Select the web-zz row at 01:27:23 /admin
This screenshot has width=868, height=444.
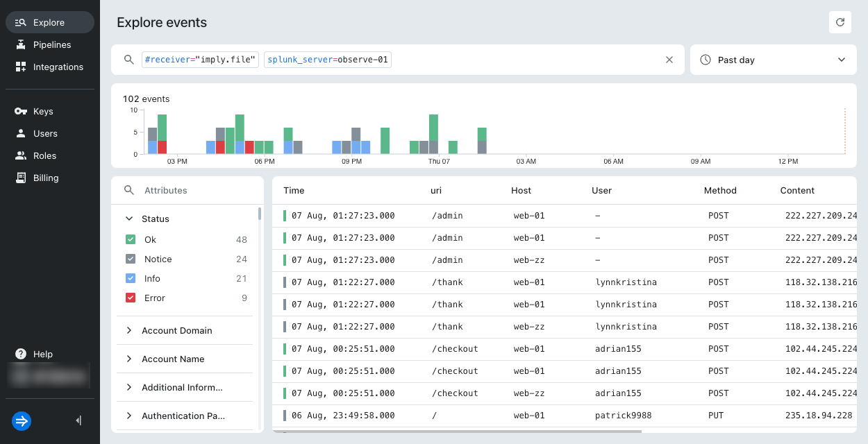564,260
